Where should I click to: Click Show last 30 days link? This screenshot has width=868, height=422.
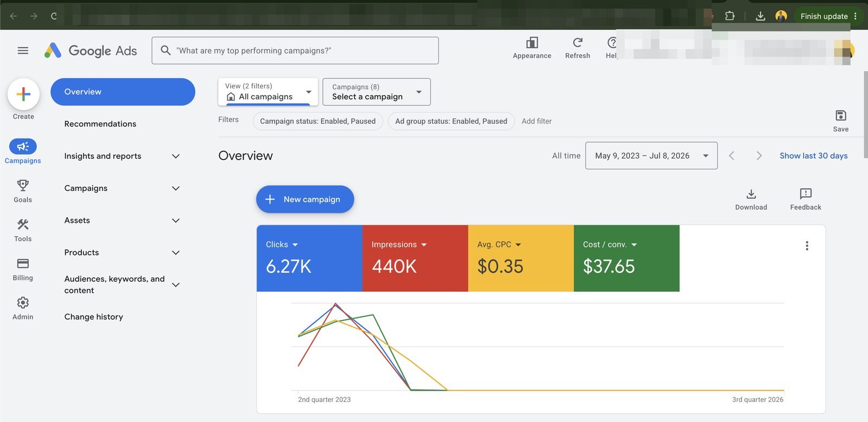[813, 156]
